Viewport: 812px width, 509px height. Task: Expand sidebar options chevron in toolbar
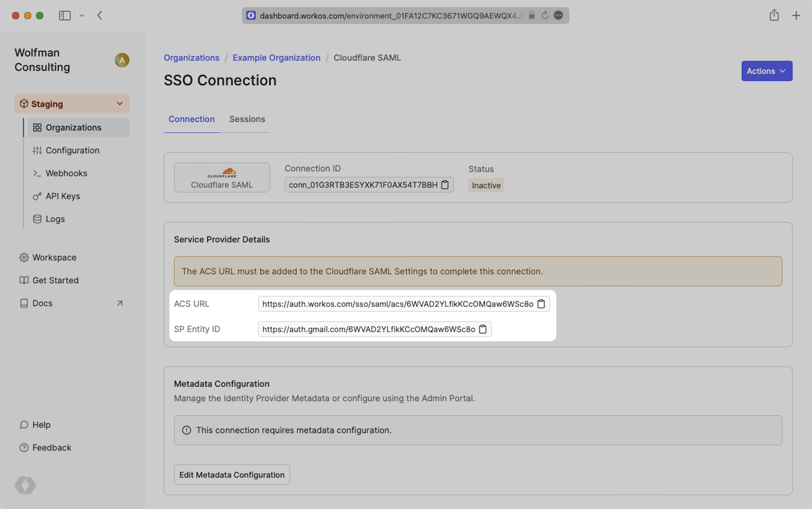(x=81, y=15)
